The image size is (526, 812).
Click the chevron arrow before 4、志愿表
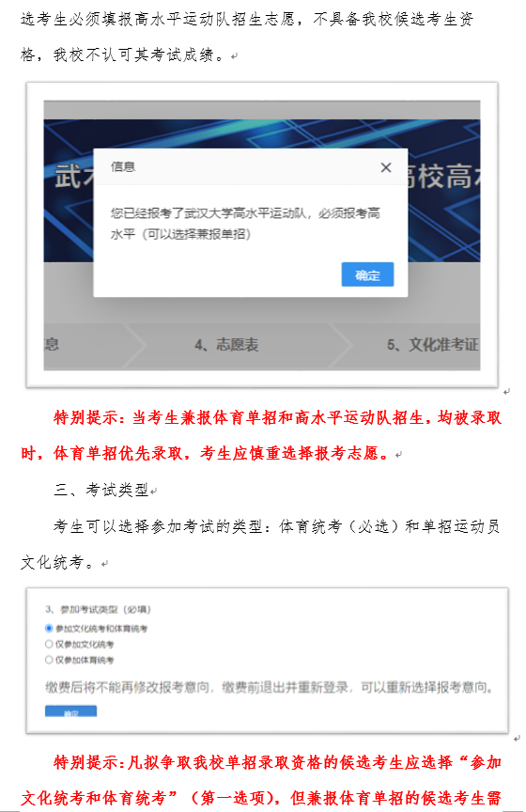(x=134, y=346)
